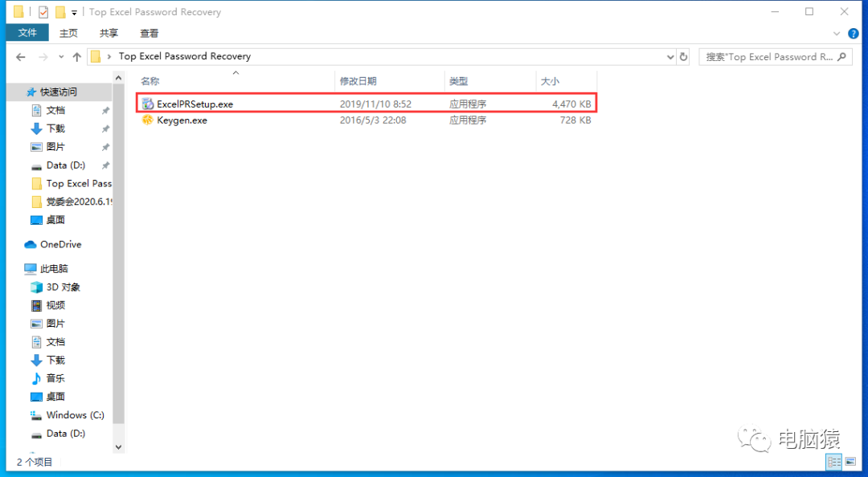Switch to the 查看 ribbon tab
Viewport: 868px width, 477px height.
149,33
